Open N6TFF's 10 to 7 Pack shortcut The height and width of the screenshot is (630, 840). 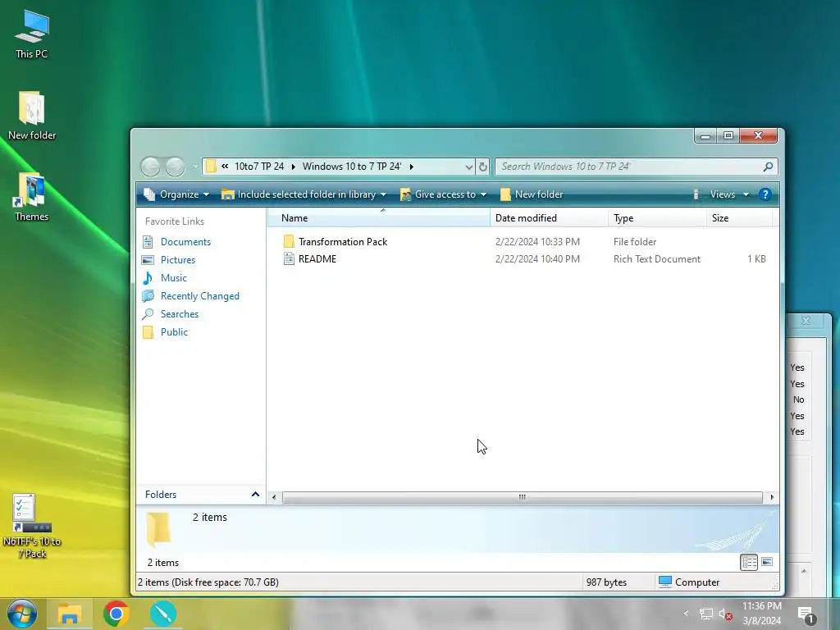pyautogui.click(x=32, y=526)
